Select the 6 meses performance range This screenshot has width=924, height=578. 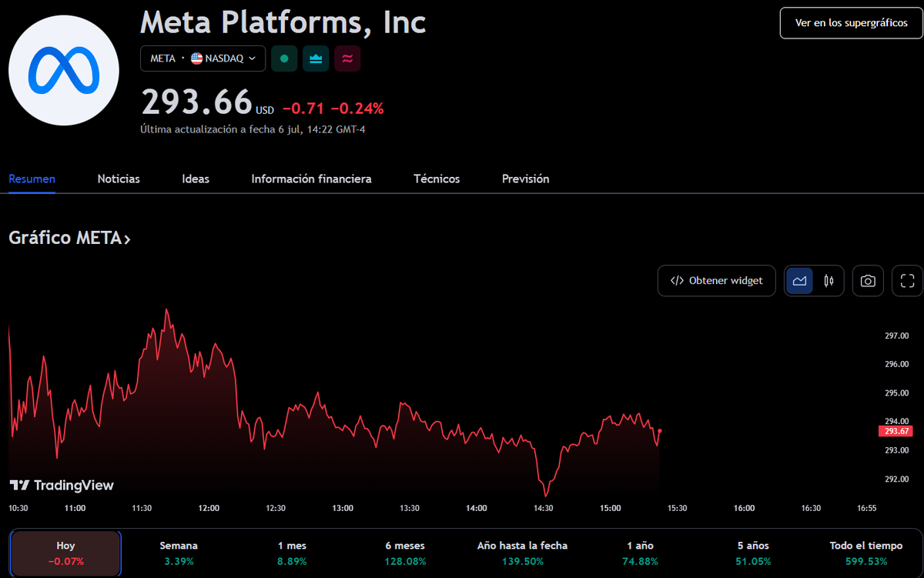tap(405, 553)
